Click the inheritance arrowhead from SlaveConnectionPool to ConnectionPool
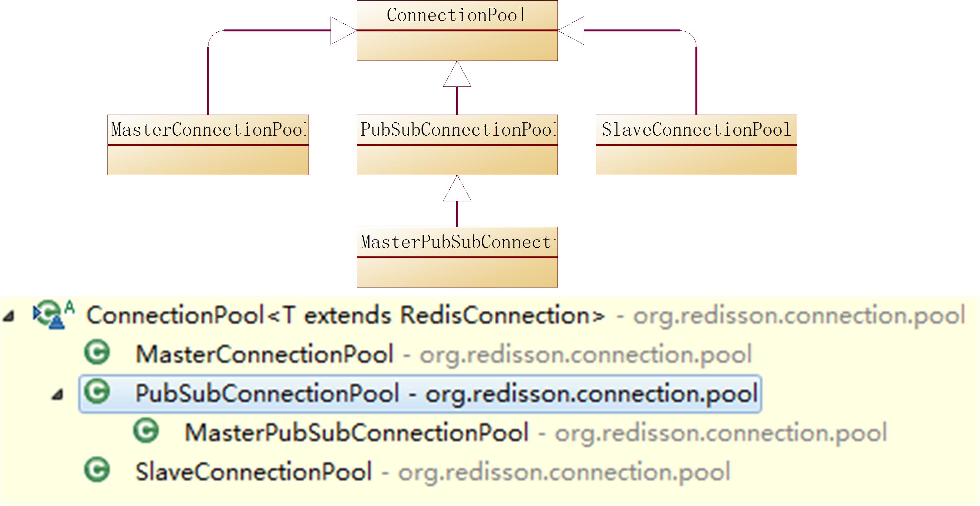 [571, 30]
